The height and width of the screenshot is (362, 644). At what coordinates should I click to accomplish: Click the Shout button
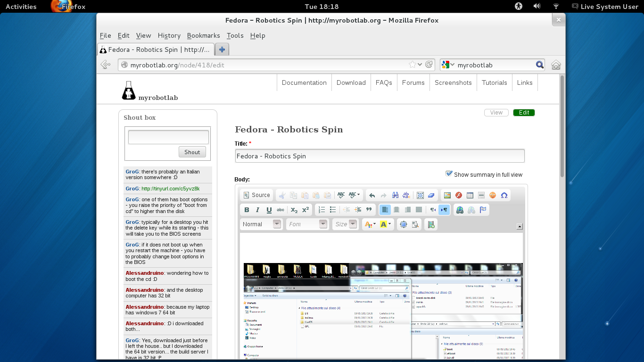click(192, 152)
